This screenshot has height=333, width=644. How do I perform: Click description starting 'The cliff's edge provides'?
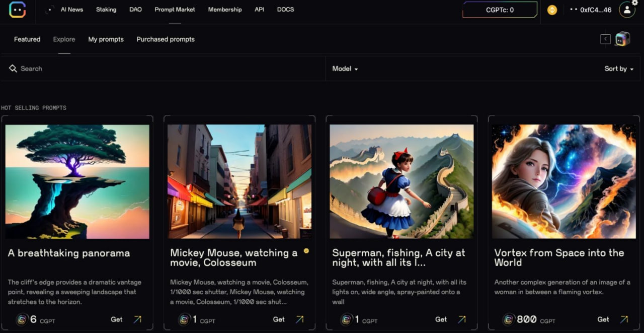(x=74, y=292)
